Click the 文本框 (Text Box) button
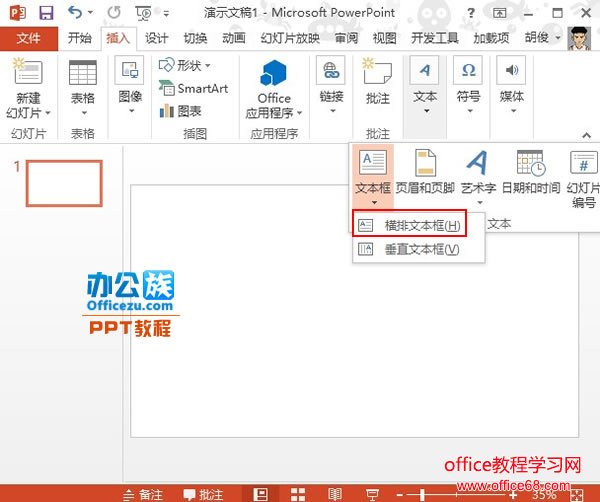Screen dimensions: 600x502 click(x=373, y=177)
